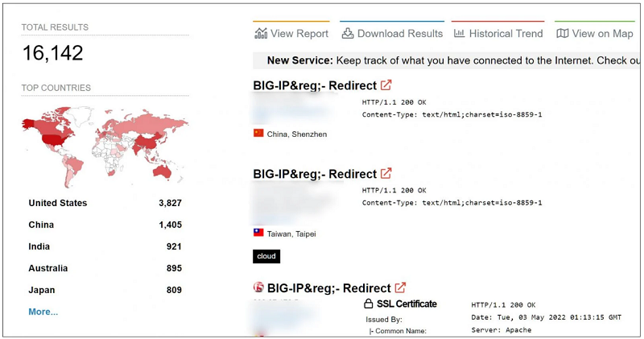
Task: Click the SSL Certificate heading
Action: (407, 304)
